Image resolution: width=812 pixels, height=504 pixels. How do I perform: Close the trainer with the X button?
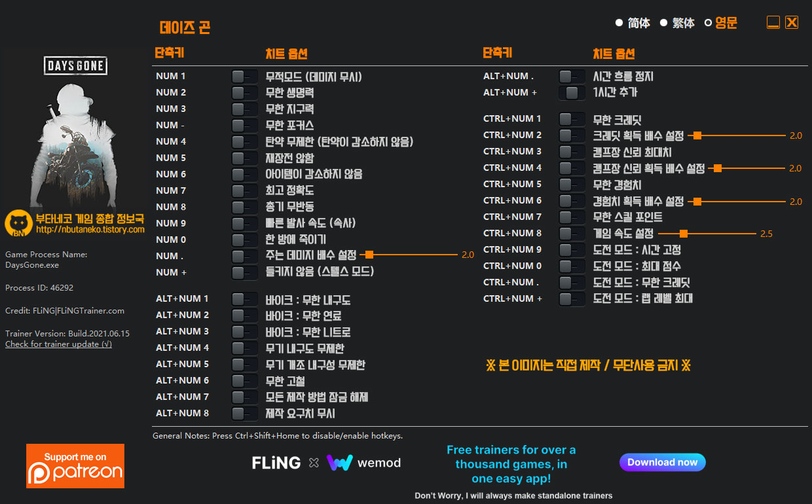(792, 23)
